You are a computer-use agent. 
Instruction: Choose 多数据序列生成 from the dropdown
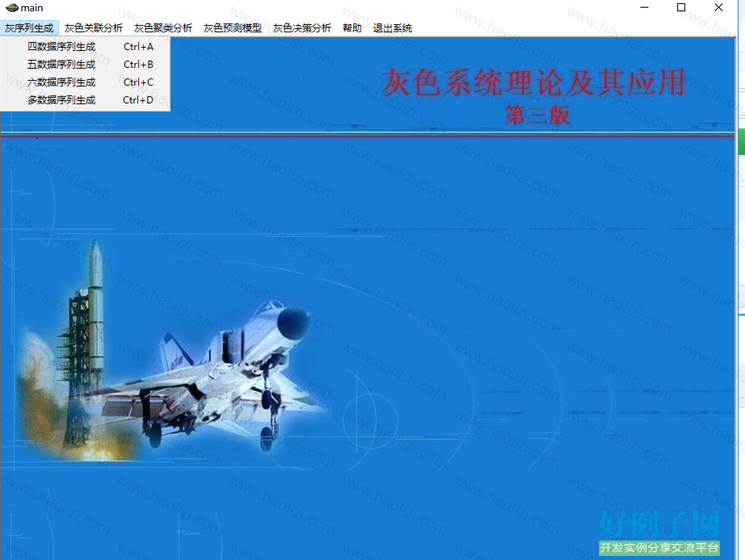click(85, 100)
